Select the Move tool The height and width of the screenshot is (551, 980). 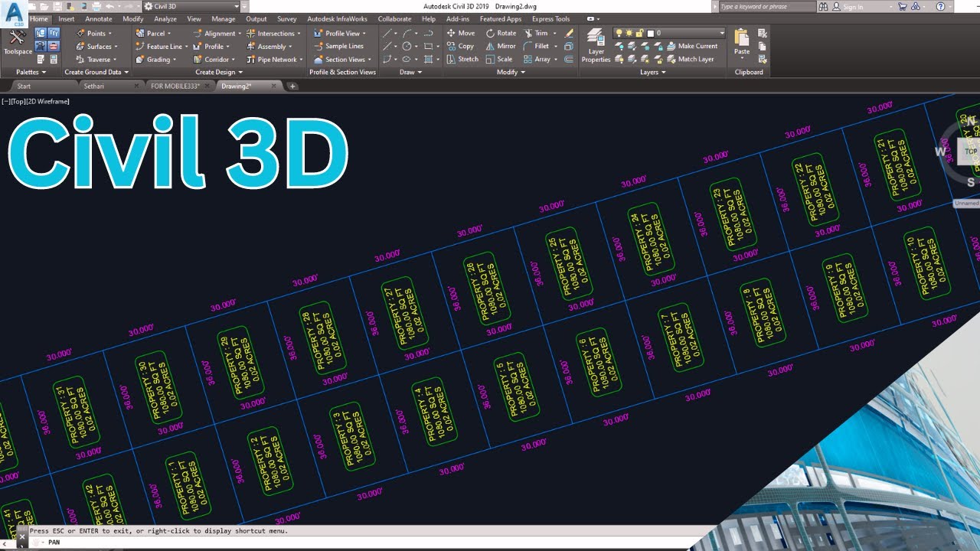pos(461,34)
